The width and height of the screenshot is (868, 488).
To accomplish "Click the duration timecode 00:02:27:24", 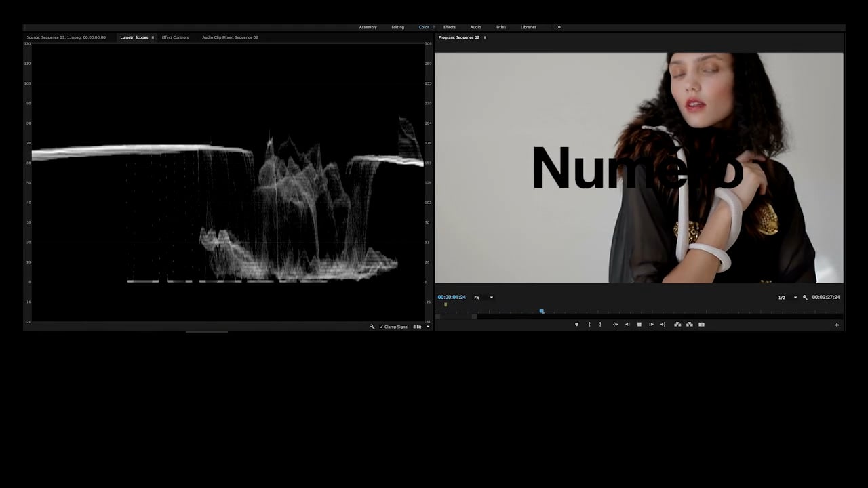I will coord(826,297).
